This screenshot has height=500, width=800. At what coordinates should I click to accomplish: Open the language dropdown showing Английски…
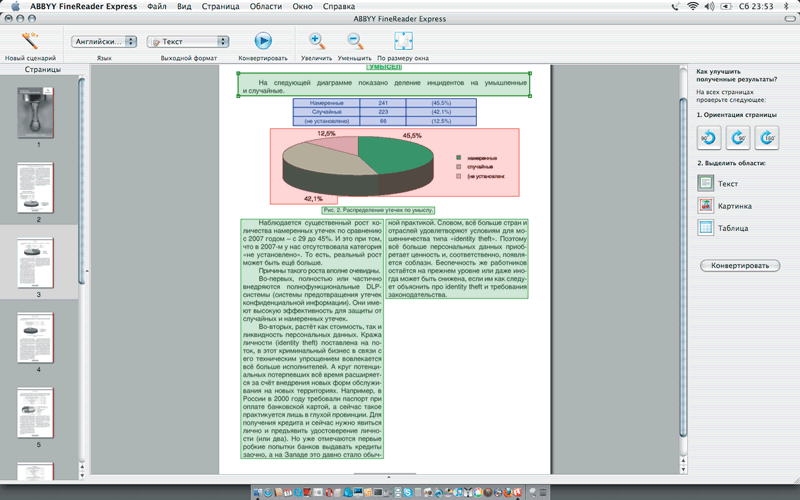click(104, 42)
